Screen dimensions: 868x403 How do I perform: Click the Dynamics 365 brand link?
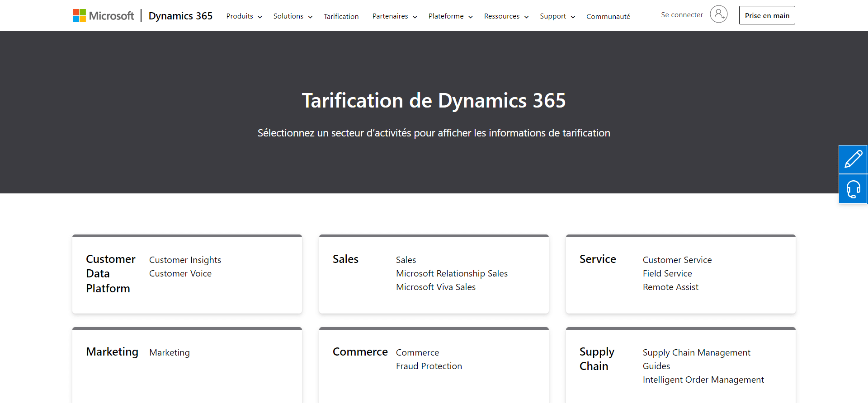pos(180,16)
